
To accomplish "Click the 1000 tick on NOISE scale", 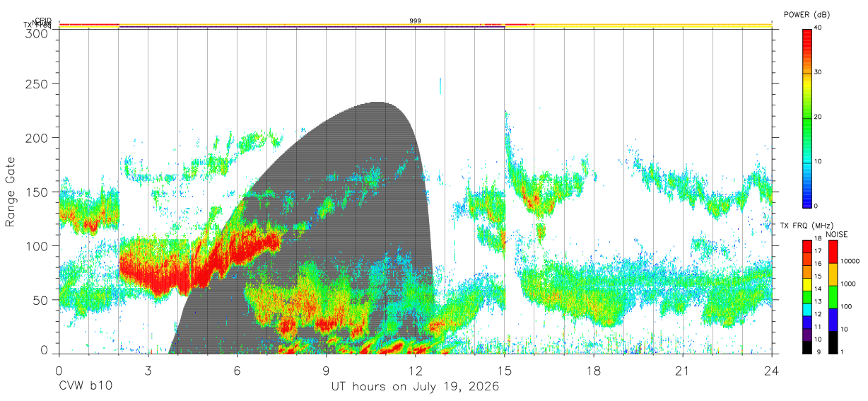I will [848, 284].
